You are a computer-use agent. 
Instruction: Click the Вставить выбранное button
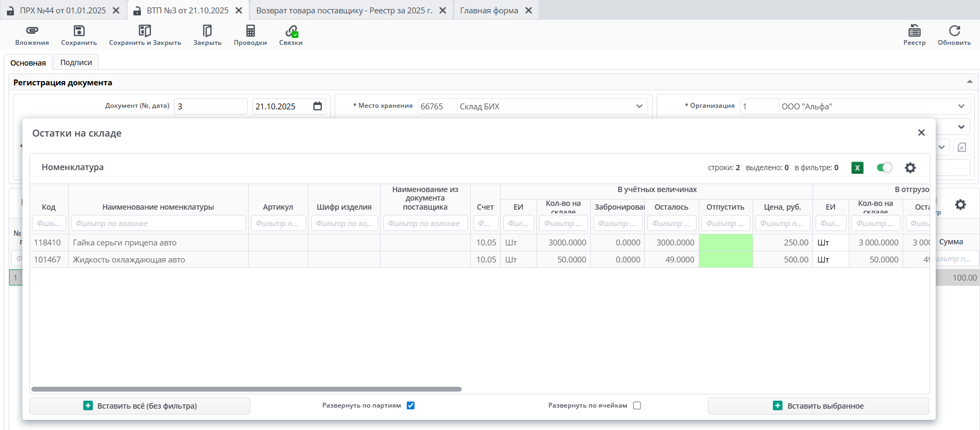(x=818, y=406)
